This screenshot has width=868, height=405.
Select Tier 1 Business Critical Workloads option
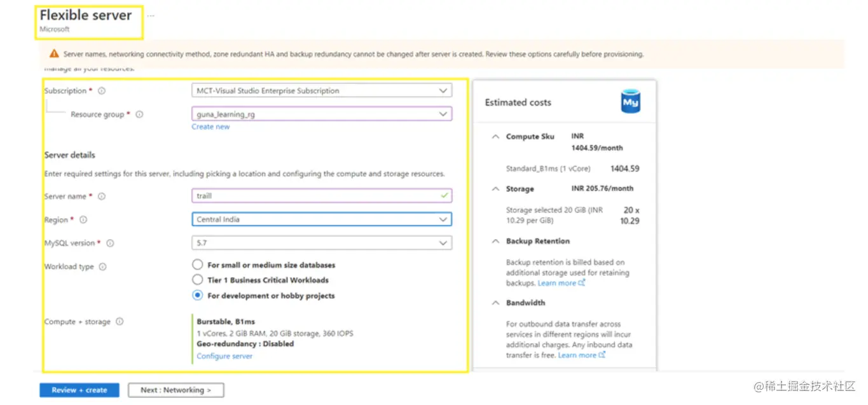(x=197, y=280)
